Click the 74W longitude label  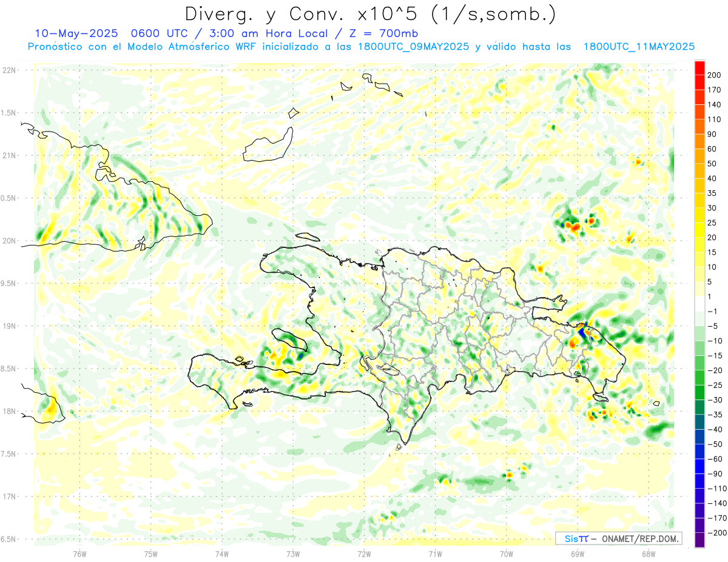pos(222,554)
